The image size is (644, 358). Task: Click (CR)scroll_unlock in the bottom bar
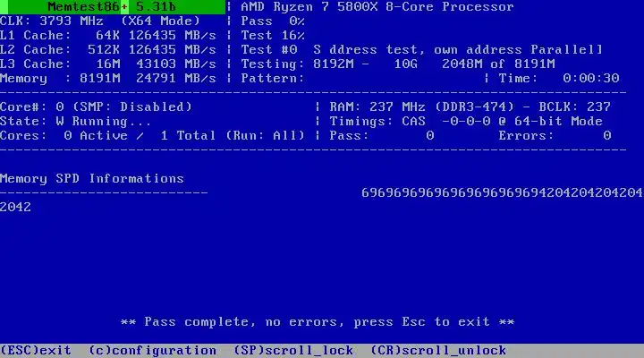(x=438, y=351)
